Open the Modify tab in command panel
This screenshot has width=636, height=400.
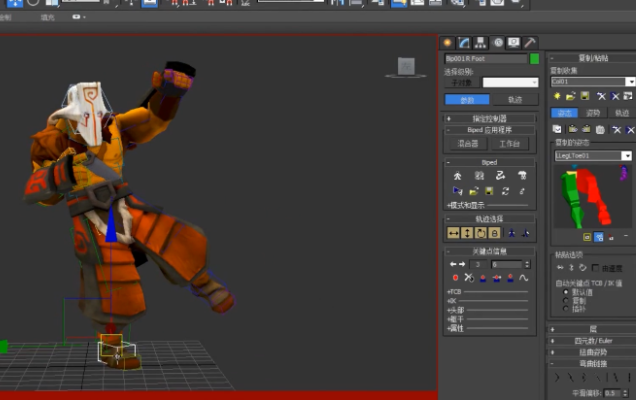pos(464,43)
